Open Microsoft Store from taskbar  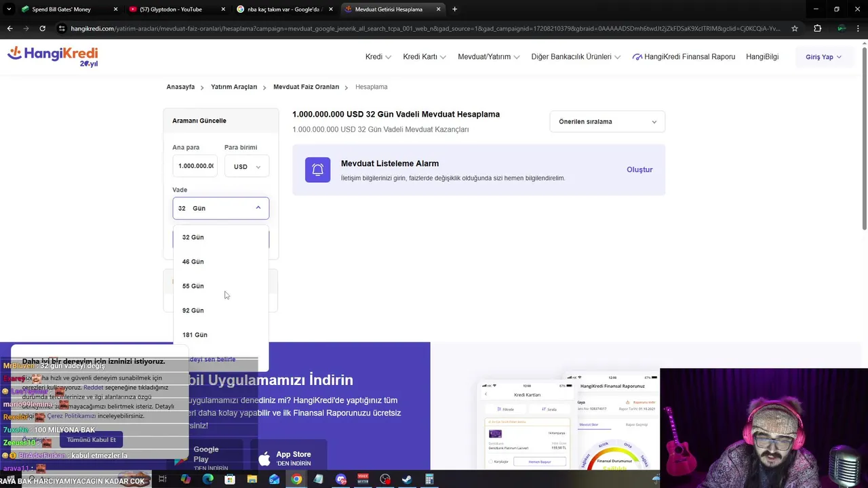[x=230, y=479]
